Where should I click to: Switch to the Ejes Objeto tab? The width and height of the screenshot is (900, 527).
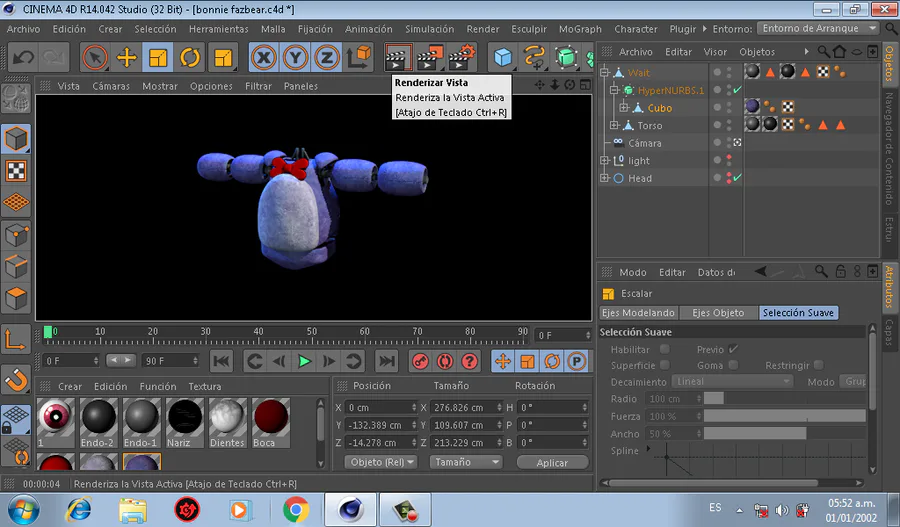(x=718, y=313)
